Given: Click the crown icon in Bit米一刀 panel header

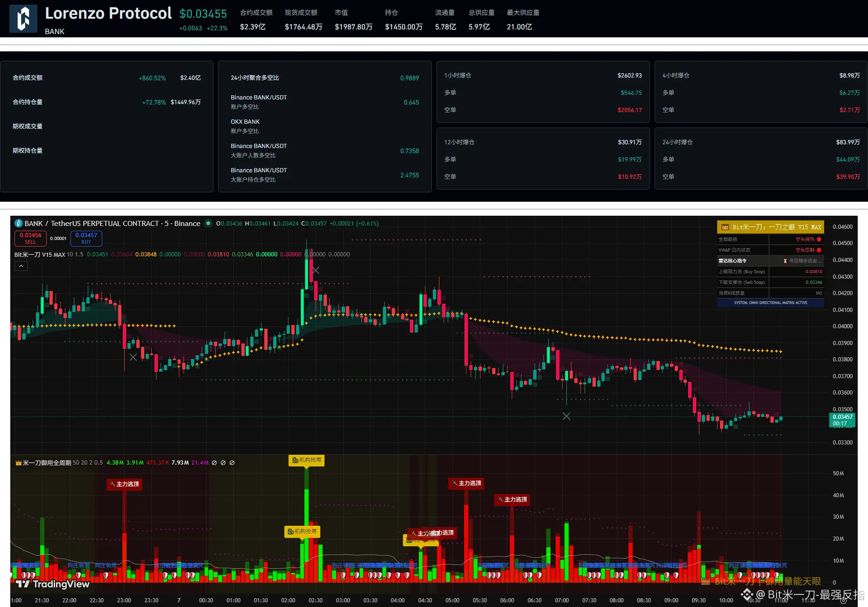Looking at the screenshot, I should coord(725,227).
